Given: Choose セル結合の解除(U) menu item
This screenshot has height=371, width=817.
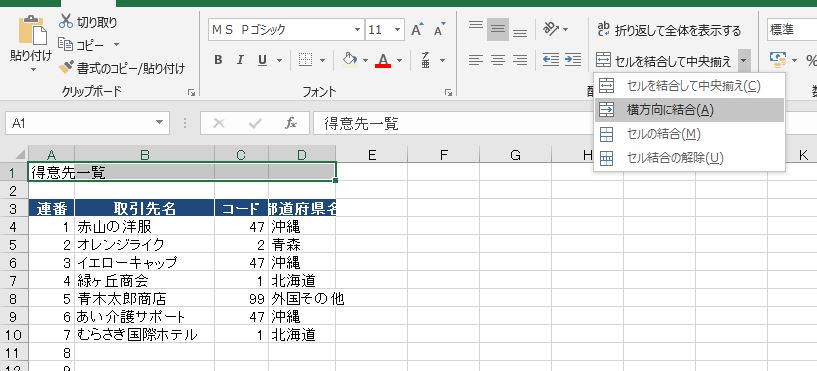Looking at the screenshot, I should (x=689, y=157).
